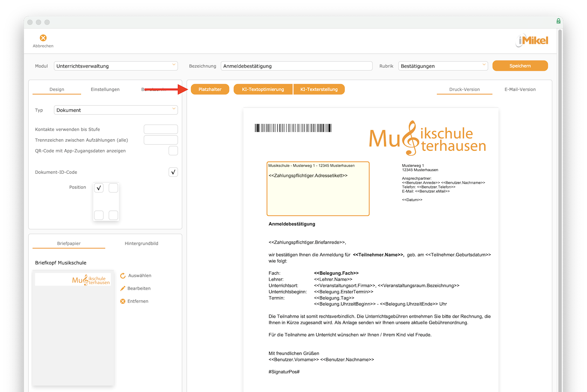Click the Speichern button
The image size is (587, 392).
pos(520,66)
